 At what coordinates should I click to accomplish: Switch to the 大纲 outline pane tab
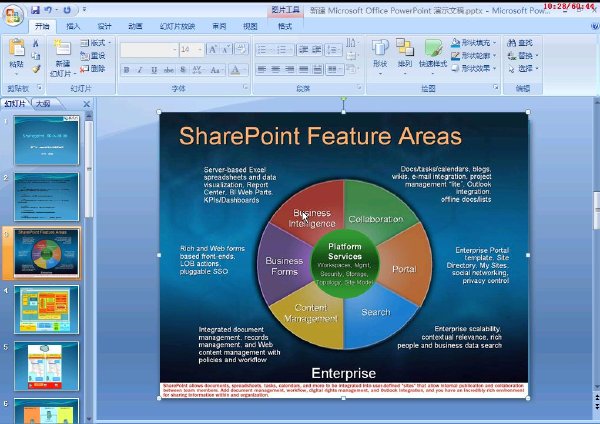pos(43,103)
